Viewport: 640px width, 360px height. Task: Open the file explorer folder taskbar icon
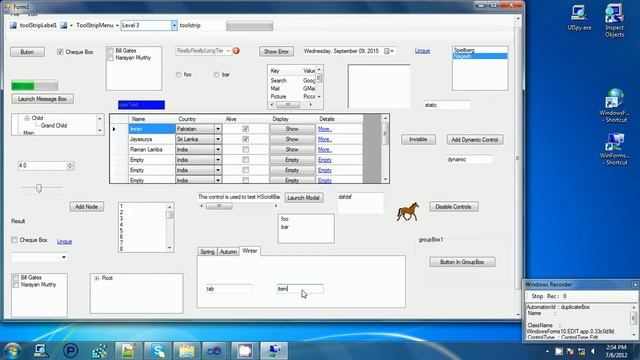[x=187, y=351]
